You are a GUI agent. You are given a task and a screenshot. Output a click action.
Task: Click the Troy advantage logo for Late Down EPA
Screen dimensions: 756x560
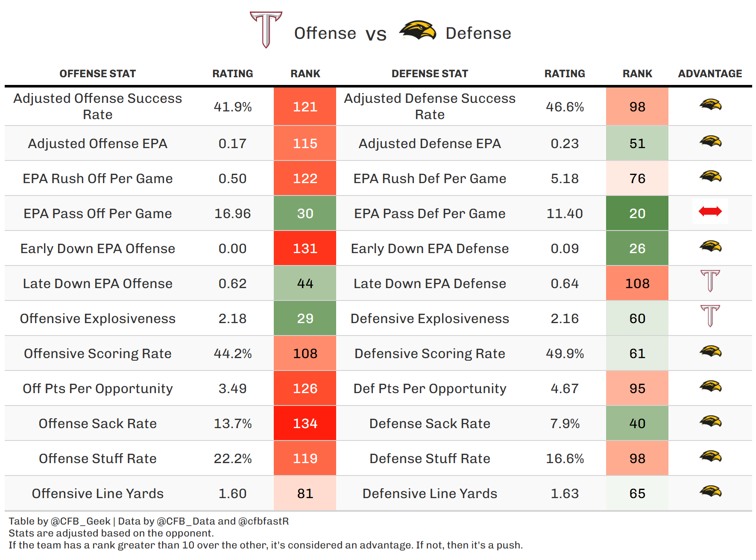pos(710,281)
